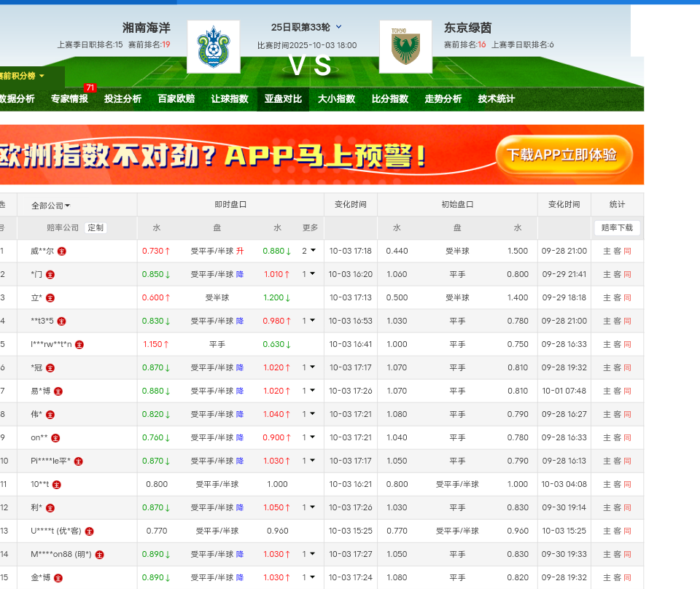Expand the 25日职第33轮 round selector
Viewport: 700px width, 589px height.
(x=338, y=28)
